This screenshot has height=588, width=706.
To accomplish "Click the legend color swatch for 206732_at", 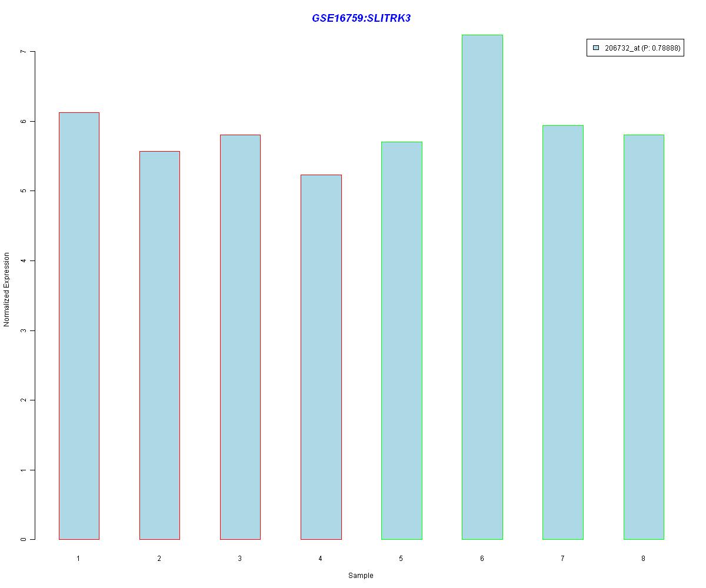I will [x=596, y=48].
